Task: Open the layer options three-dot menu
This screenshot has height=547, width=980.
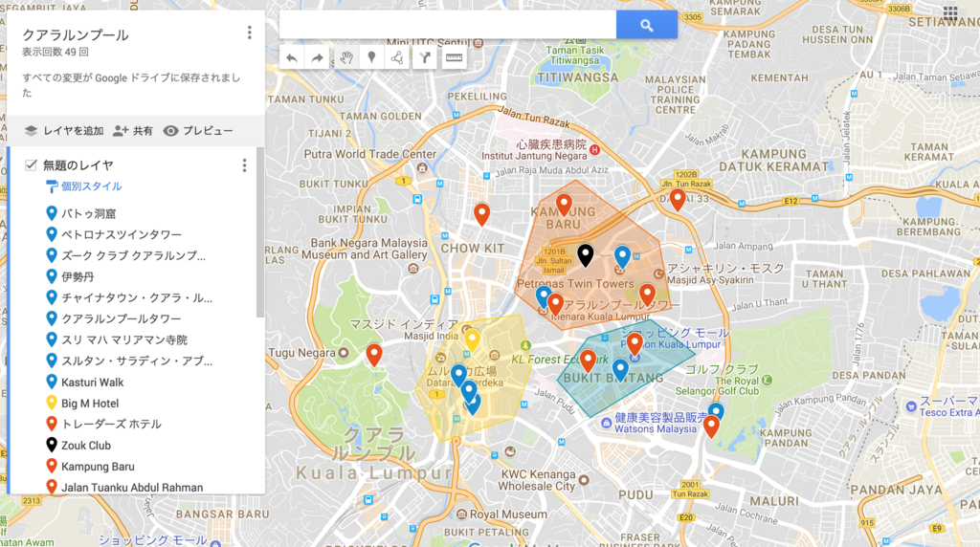Action: click(244, 165)
